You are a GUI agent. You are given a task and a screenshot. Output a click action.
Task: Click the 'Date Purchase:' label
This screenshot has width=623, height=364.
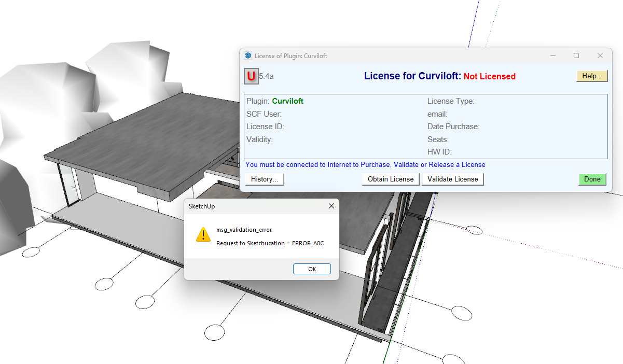tap(453, 127)
